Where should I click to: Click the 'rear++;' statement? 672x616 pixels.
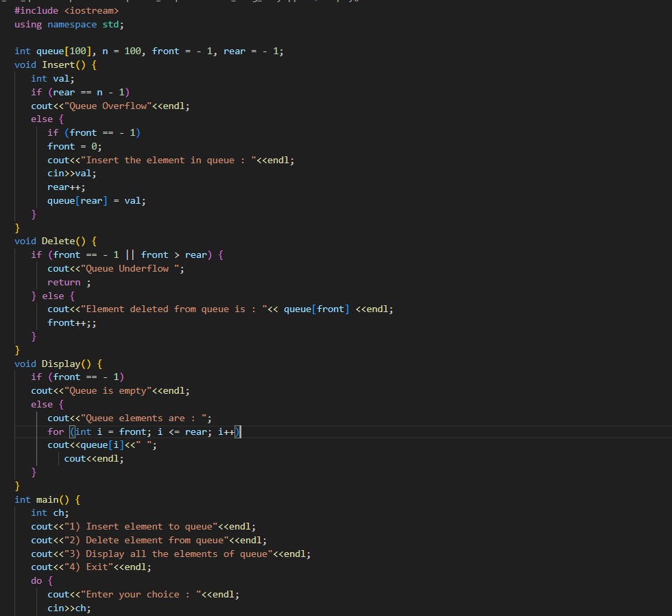(67, 187)
